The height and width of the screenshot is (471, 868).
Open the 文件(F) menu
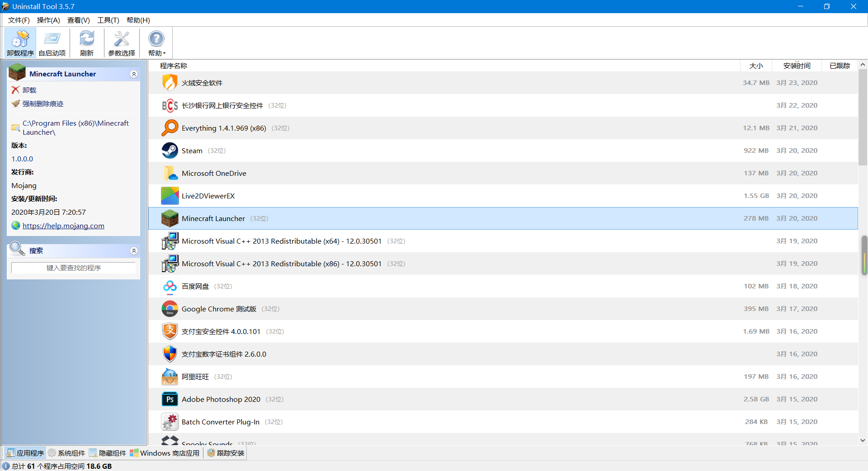pos(19,20)
